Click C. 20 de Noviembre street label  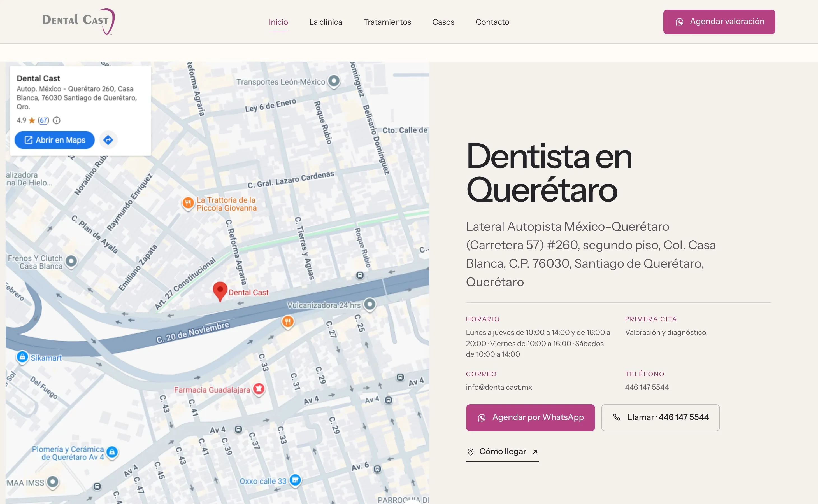click(193, 332)
